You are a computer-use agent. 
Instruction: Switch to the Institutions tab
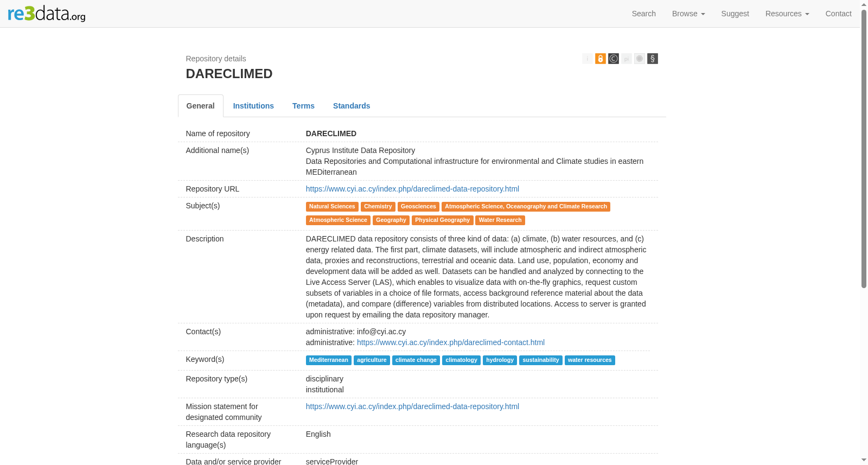[253, 106]
